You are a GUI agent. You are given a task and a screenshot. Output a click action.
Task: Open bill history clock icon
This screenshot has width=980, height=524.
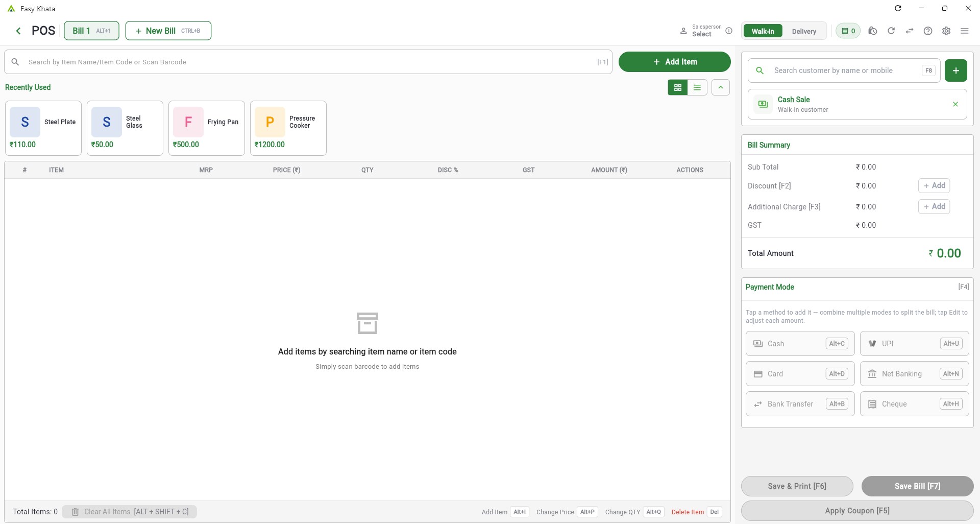click(873, 31)
